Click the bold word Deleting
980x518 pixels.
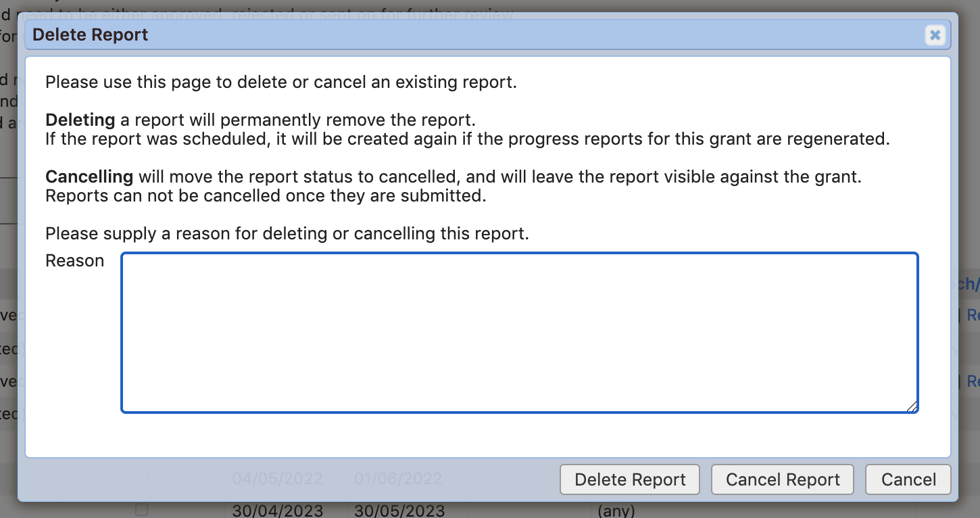[x=80, y=120]
